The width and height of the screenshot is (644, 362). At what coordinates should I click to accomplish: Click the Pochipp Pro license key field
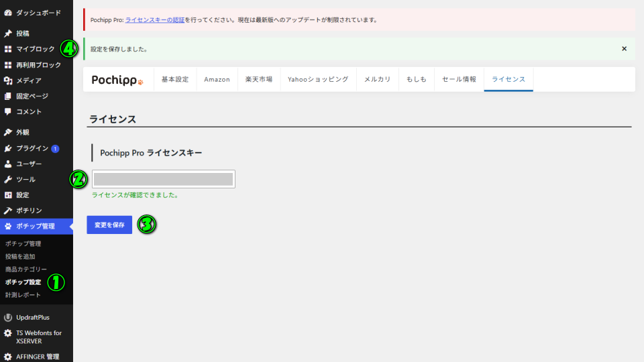(x=164, y=179)
